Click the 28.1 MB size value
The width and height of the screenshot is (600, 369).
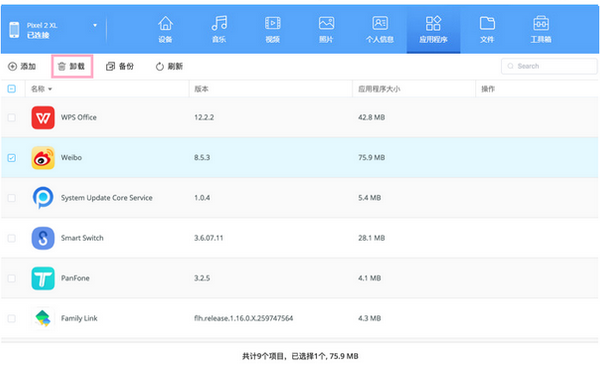372,238
